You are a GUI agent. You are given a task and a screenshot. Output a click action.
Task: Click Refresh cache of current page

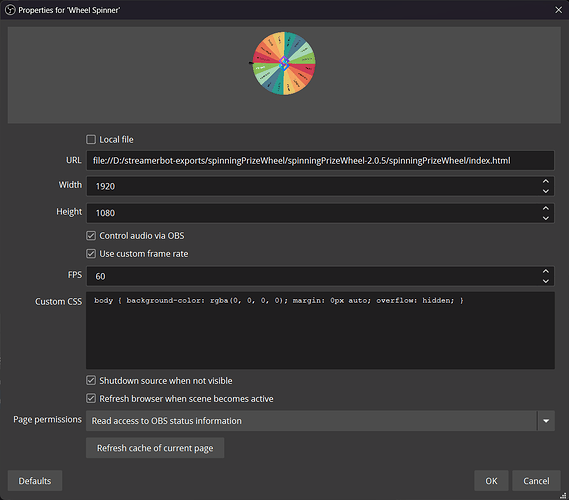tap(155, 448)
